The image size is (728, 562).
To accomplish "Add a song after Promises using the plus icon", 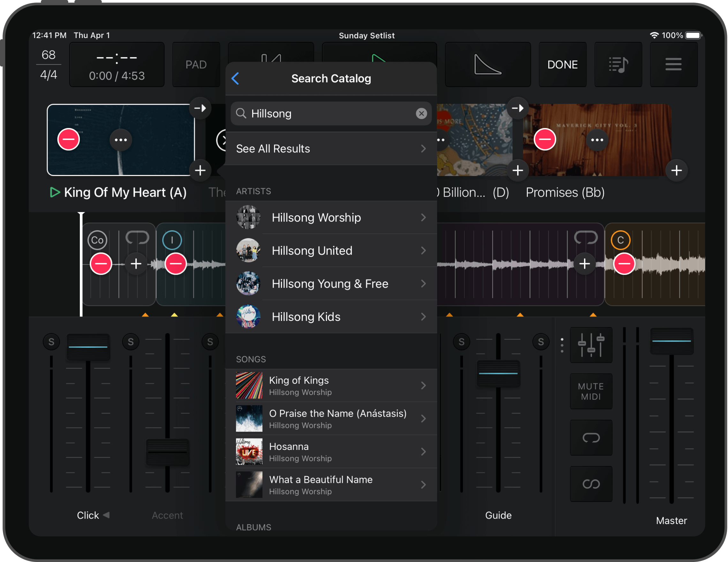I will coord(677,170).
